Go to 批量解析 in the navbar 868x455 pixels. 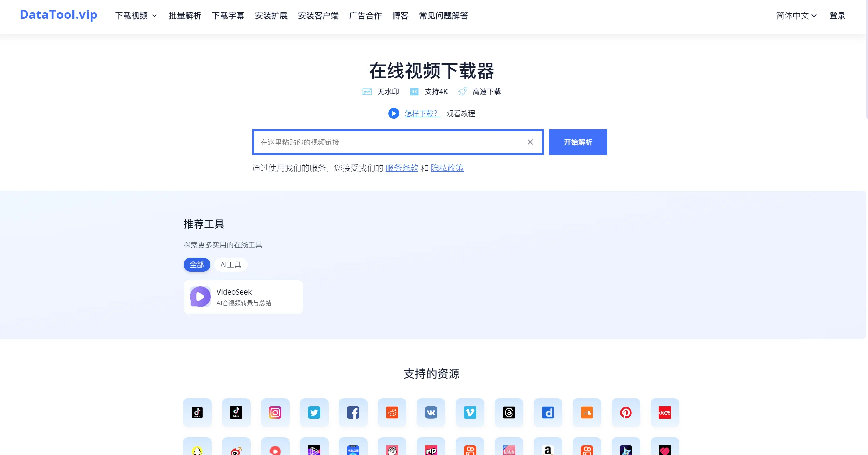pyautogui.click(x=185, y=16)
